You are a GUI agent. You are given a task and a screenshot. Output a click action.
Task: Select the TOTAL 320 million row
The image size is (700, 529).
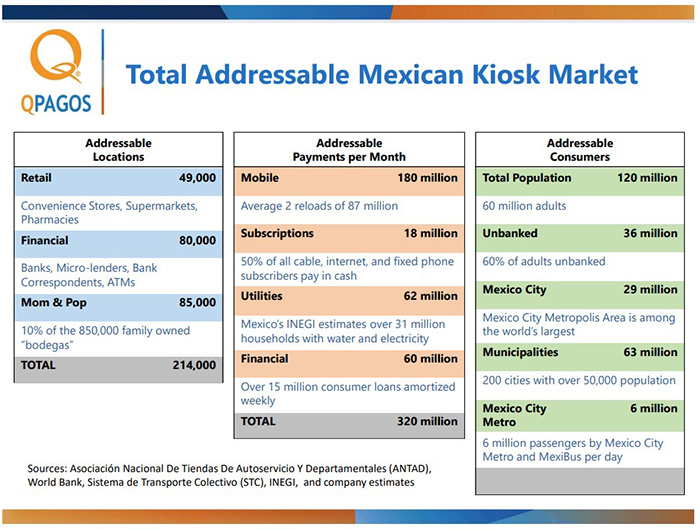[x=349, y=422]
